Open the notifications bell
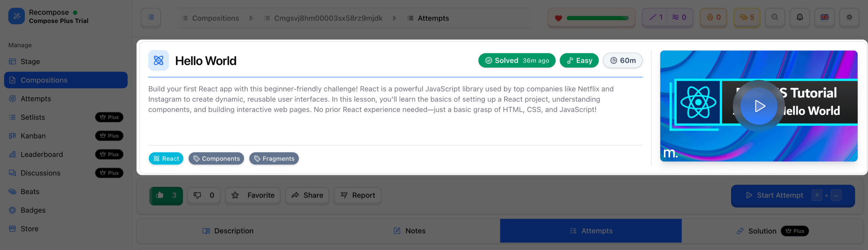Viewport: 868px width, 250px height. pos(799,18)
